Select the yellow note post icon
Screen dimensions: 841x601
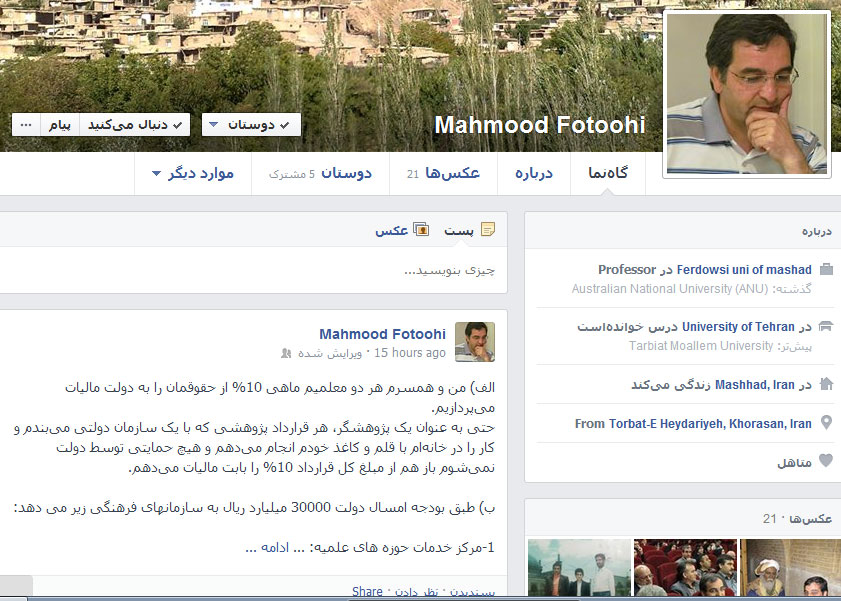(x=488, y=229)
